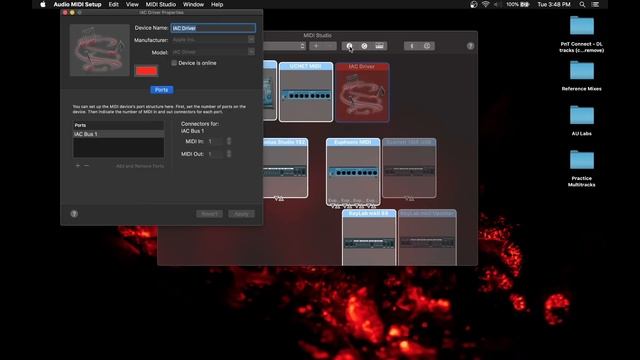Click the add device plus button in MIDI Studio
The width and height of the screenshot is (640, 360).
pos(316,46)
